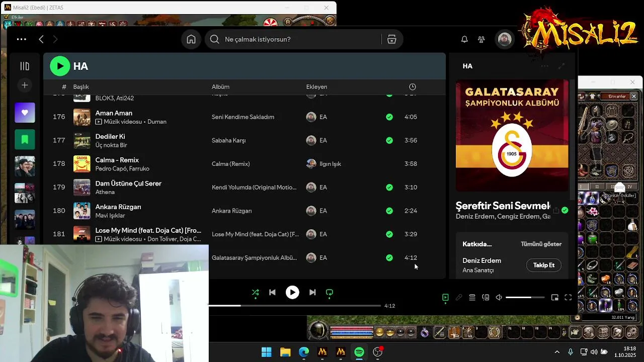Open game settings gears icon
The width and height of the screenshot is (644, 362).
(631, 332)
